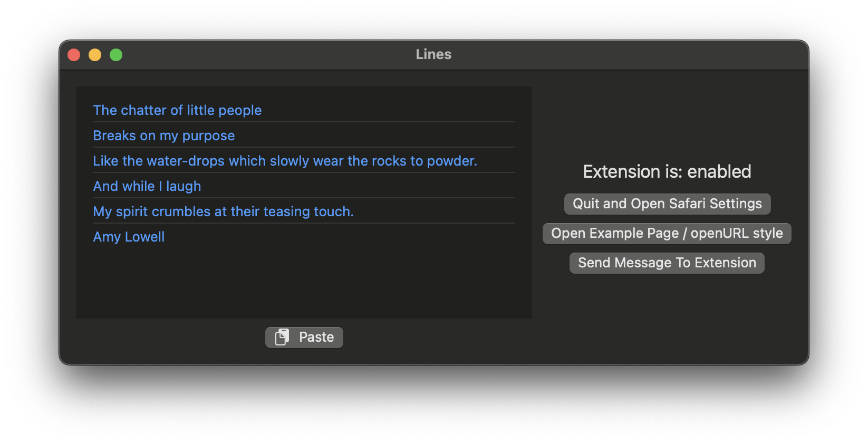The height and width of the screenshot is (443, 868).
Task: Close the Lines window
Action: point(74,55)
